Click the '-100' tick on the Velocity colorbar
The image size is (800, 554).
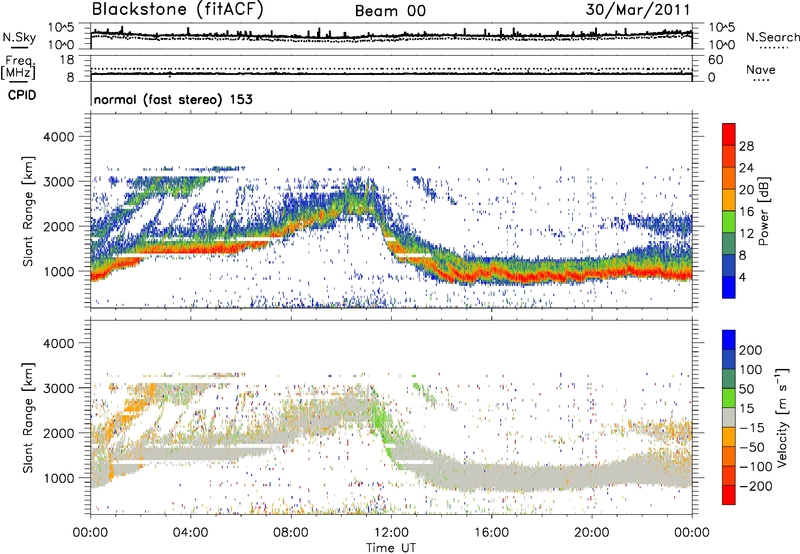click(756, 467)
